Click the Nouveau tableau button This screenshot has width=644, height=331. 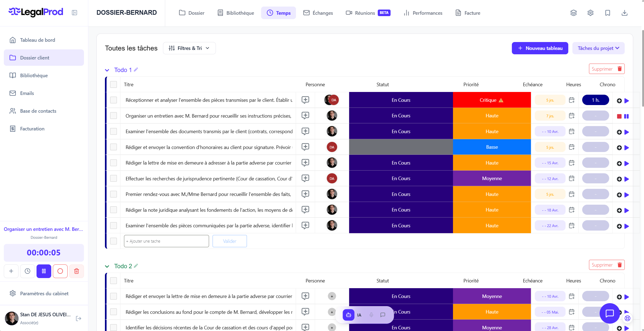tap(540, 48)
